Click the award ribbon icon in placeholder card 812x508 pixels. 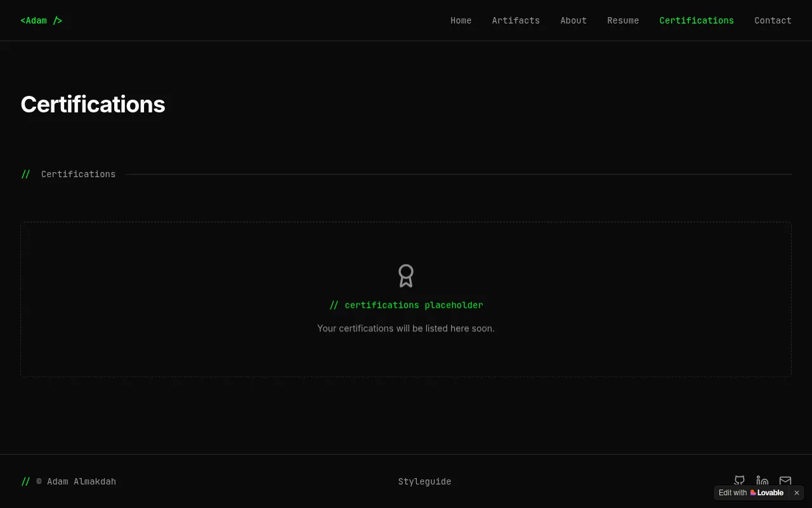[406, 276]
